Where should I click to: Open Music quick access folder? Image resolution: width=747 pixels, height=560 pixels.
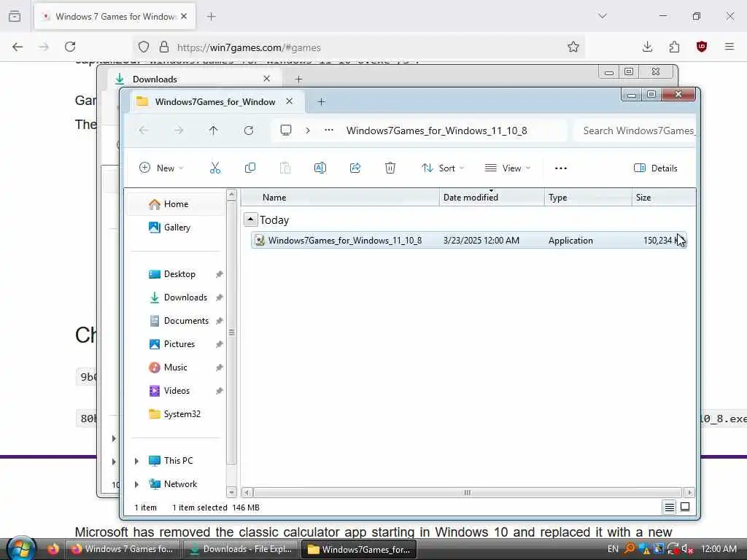pyautogui.click(x=175, y=367)
